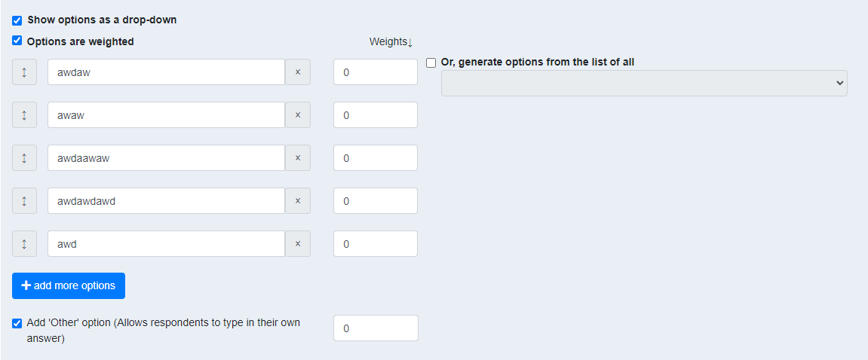Click the reorder handle for option 'awdaw'
Screen dimensions: 868x360
coord(24,72)
